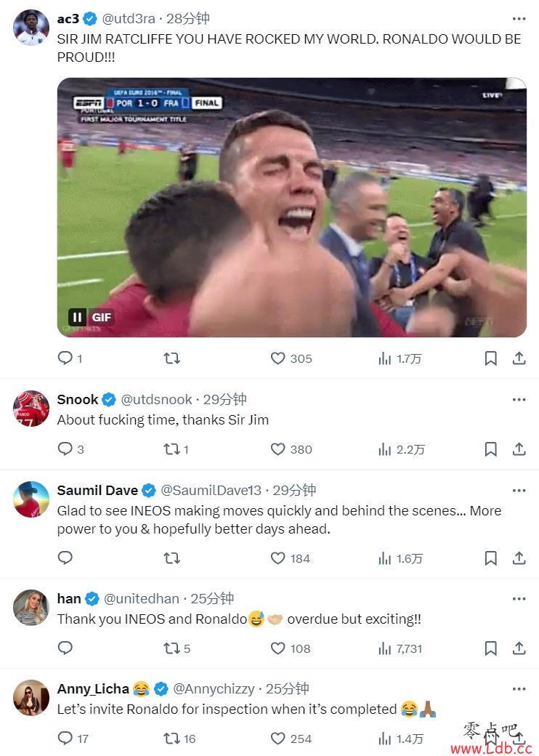The width and height of the screenshot is (539, 756).
Task: View analytics for Snook's tweet
Action: [385, 449]
